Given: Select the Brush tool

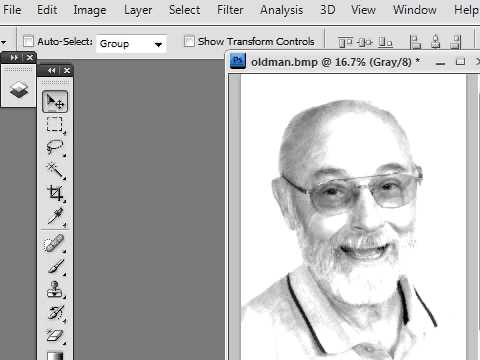Looking at the screenshot, I should pyautogui.click(x=55, y=266).
